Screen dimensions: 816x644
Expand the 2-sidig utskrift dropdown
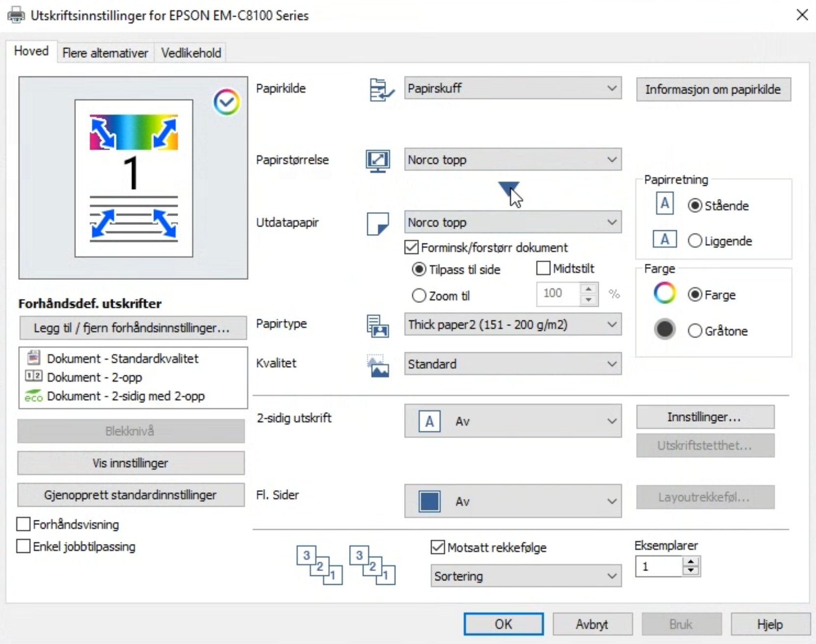[513, 421]
